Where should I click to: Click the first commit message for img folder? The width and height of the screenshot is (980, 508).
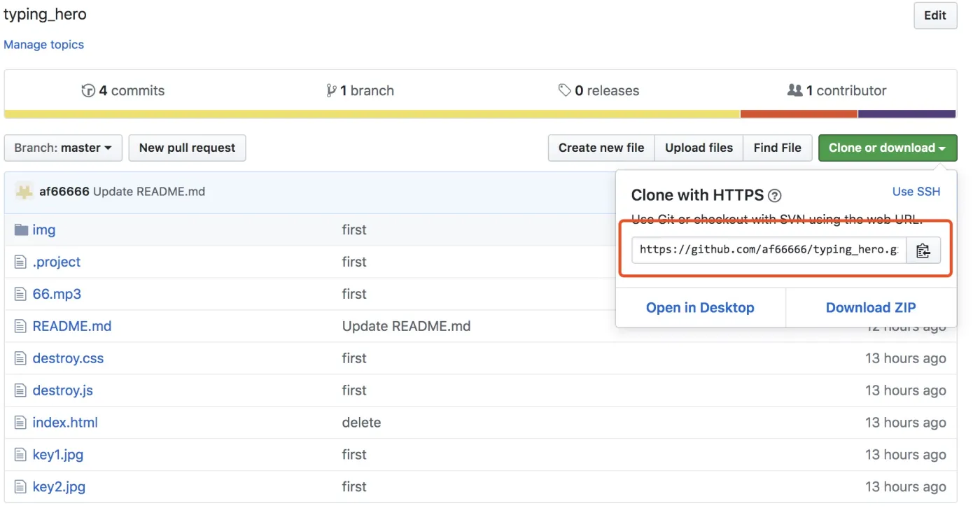point(354,230)
